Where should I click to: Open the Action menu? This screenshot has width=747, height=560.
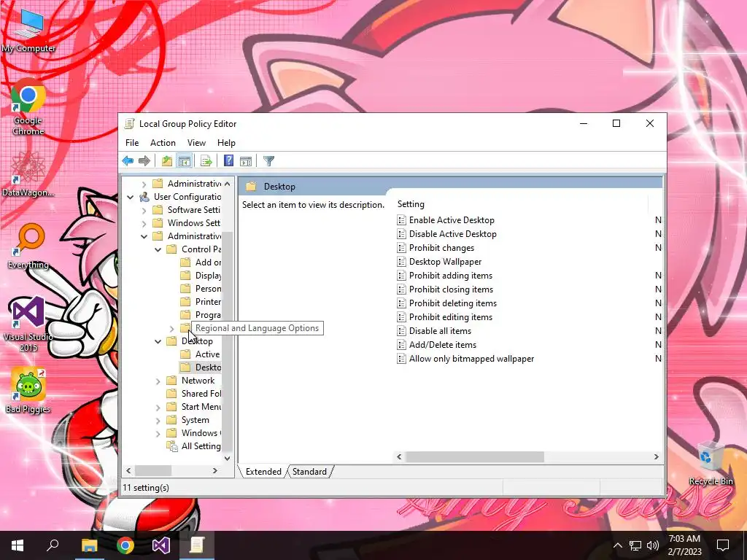coord(163,143)
